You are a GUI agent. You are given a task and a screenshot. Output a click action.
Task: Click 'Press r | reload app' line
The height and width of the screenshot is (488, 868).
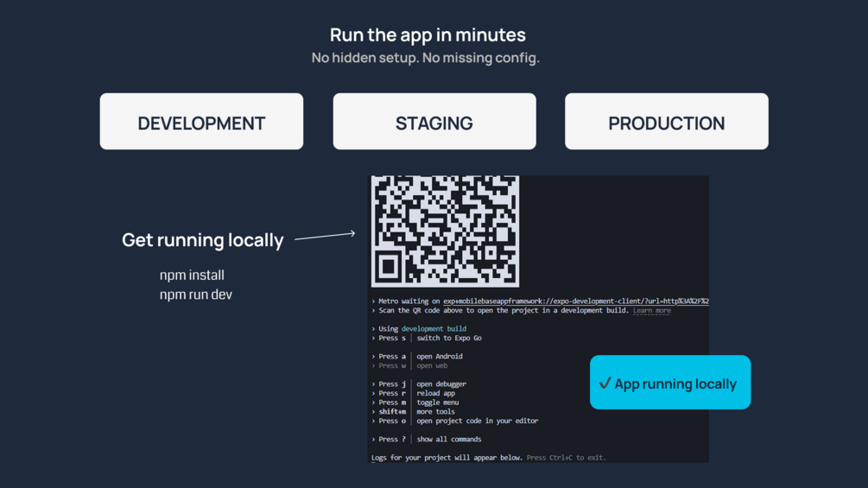click(x=414, y=393)
